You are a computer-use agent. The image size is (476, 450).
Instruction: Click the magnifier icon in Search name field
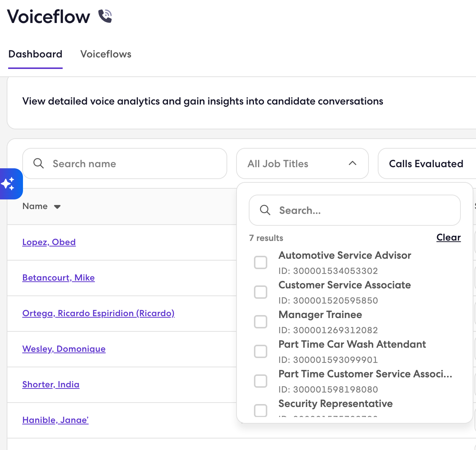[39, 163]
